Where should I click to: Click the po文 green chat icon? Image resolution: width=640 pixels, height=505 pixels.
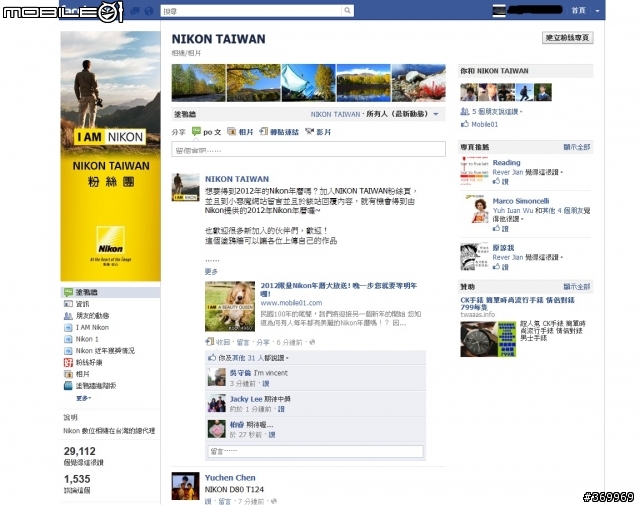point(196,131)
